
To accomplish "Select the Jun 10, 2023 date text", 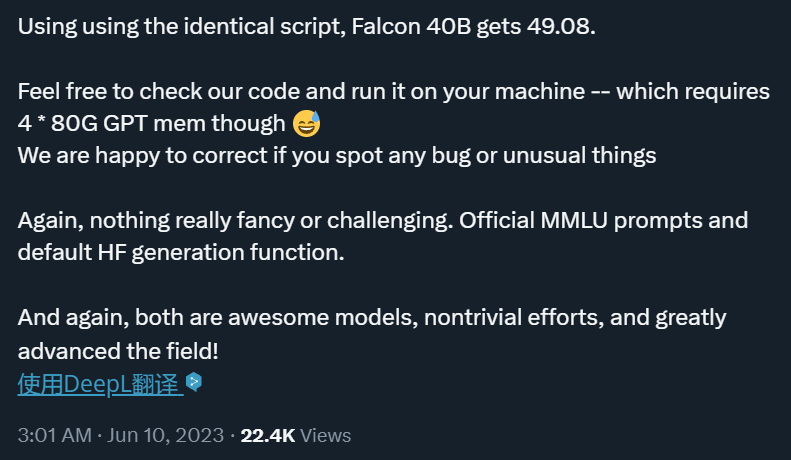I will (x=165, y=435).
